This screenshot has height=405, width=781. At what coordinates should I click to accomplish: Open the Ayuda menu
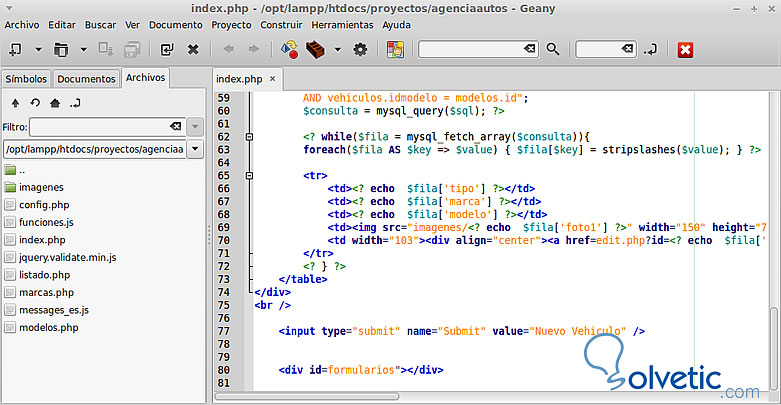coord(396,25)
